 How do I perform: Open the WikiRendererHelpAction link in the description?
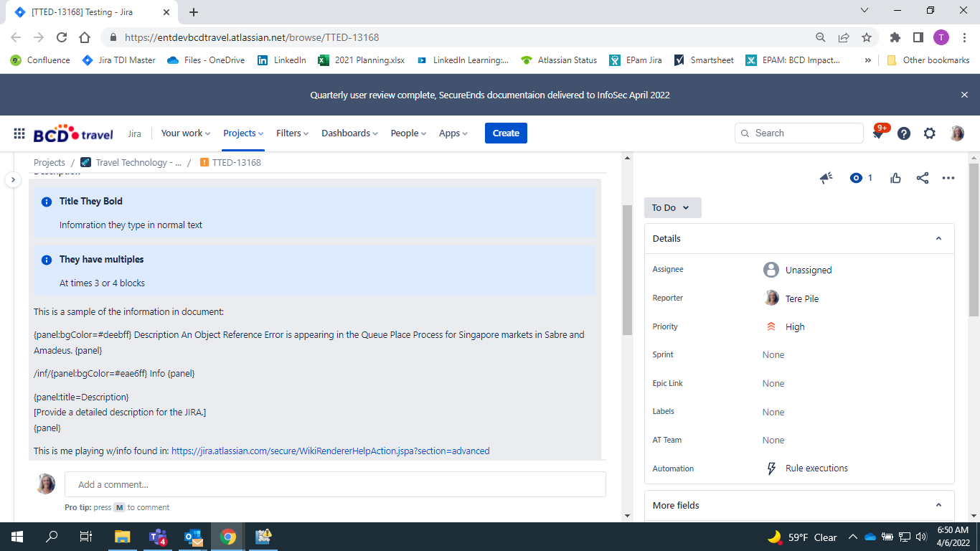(x=329, y=451)
